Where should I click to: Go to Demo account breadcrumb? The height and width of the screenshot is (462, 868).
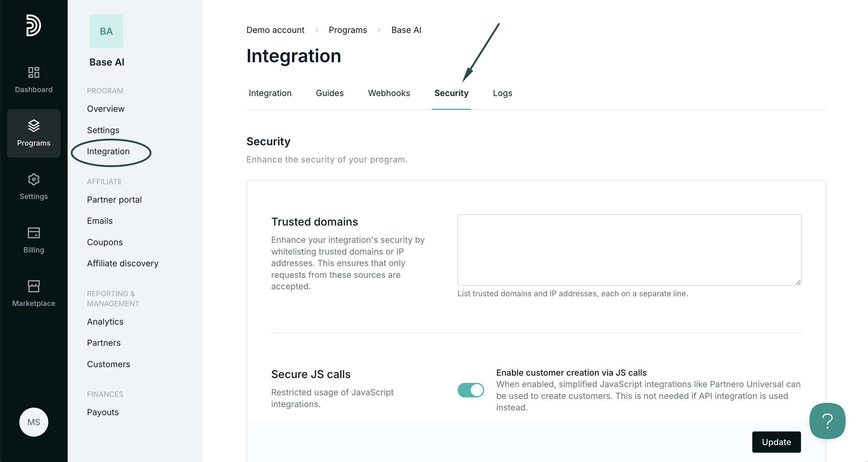(x=275, y=30)
